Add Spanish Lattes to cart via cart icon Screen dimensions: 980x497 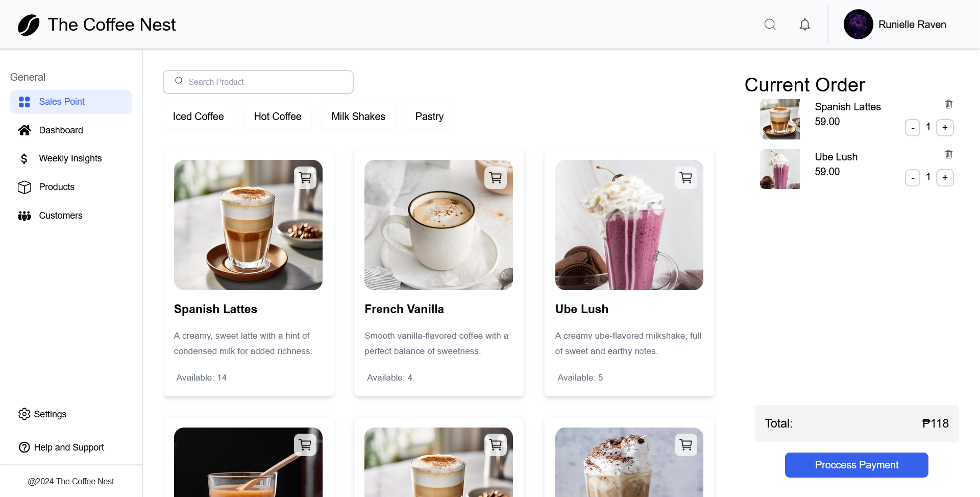click(x=305, y=178)
